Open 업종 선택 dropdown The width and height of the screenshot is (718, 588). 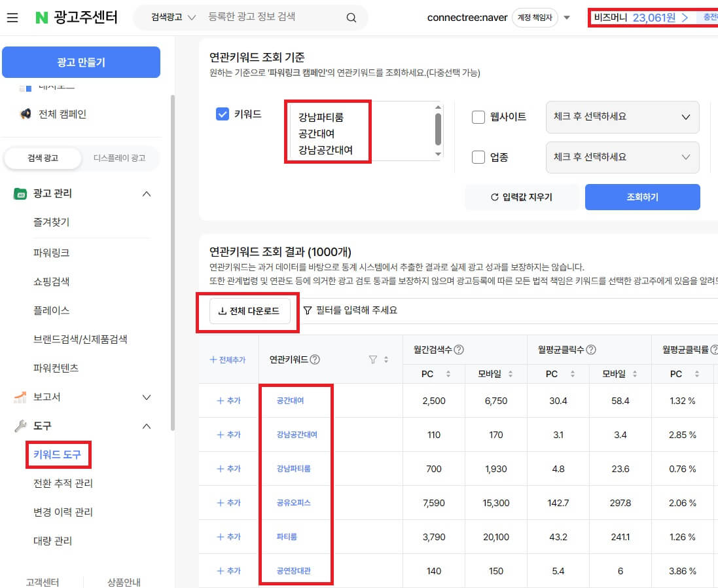point(622,157)
